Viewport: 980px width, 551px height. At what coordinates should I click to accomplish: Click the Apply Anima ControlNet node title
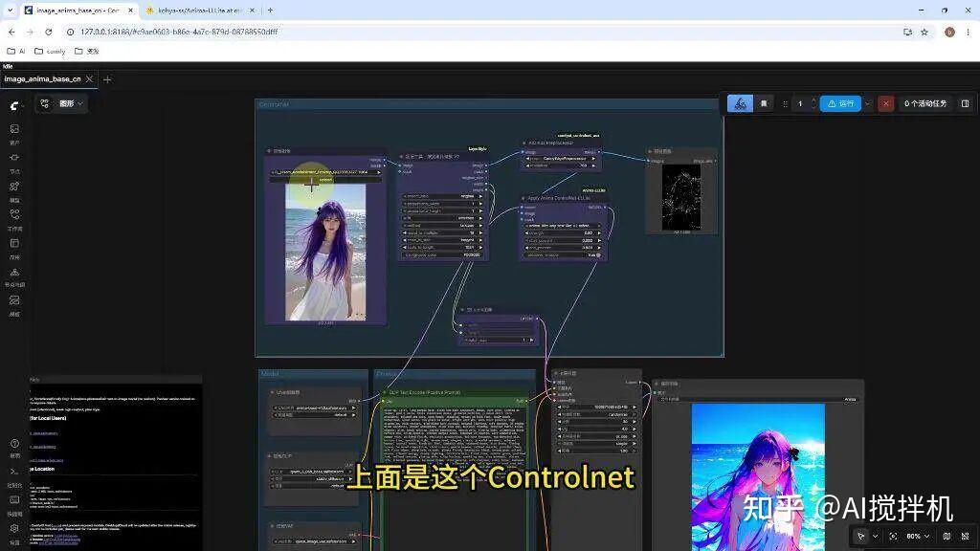[x=559, y=198]
